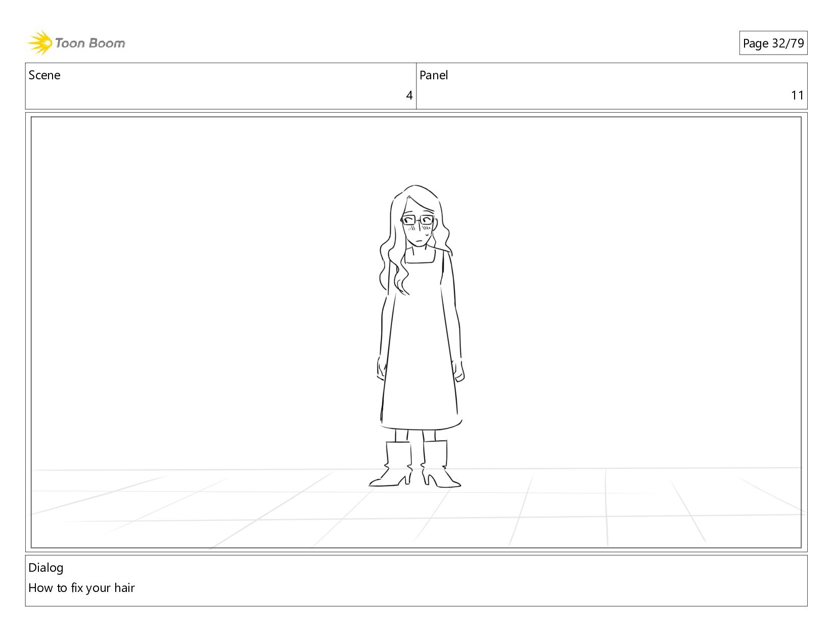Click the 'Page 32/79' indicator
This screenshot has height=644, width=834.
coord(773,43)
